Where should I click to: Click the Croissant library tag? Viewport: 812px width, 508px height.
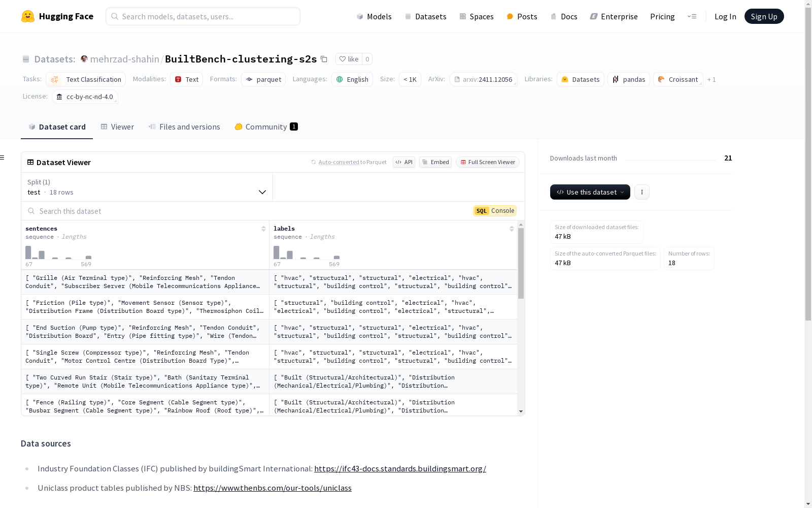click(x=678, y=79)
